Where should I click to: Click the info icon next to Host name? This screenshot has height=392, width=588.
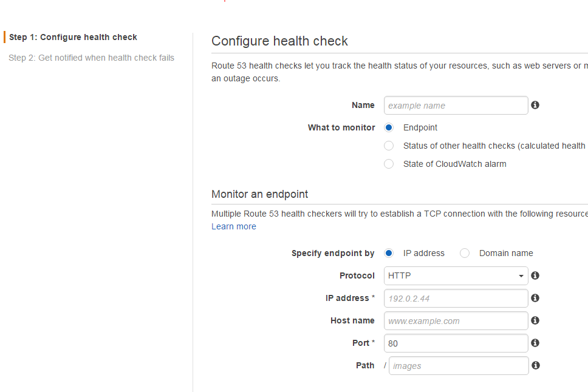pos(535,320)
